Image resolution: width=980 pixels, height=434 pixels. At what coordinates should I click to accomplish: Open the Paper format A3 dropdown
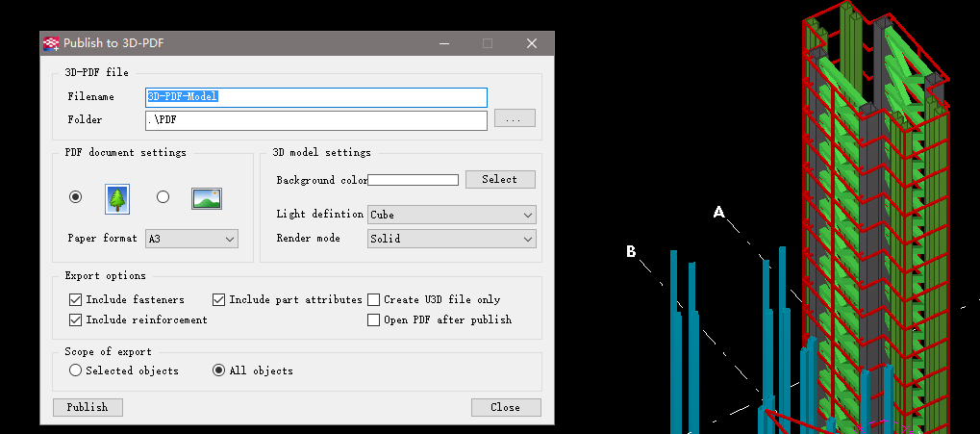click(192, 239)
